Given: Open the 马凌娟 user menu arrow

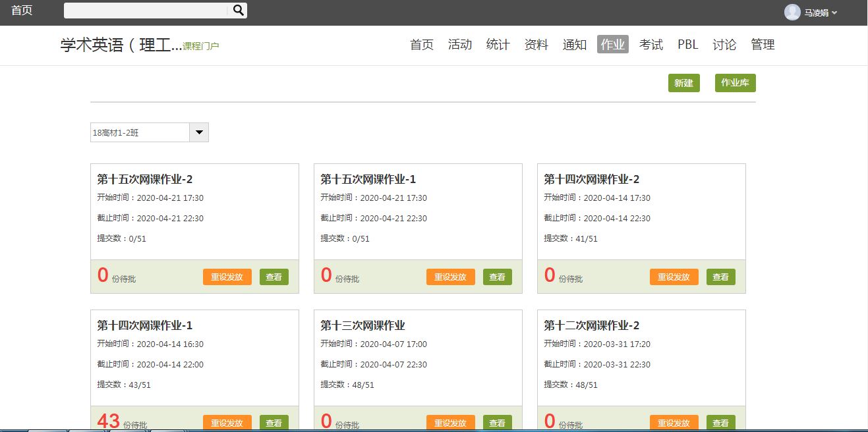Looking at the screenshot, I should tap(834, 13).
